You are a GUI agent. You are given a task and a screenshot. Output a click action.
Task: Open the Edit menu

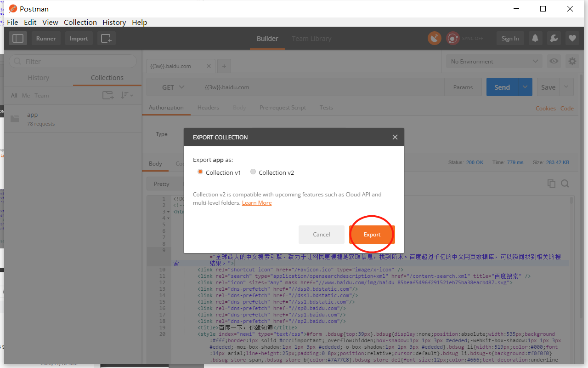click(x=30, y=22)
